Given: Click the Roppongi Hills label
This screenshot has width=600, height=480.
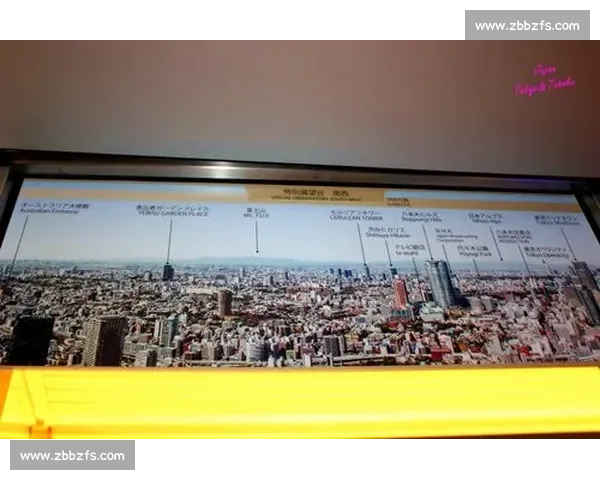Looking at the screenshot, I should 421,217.
